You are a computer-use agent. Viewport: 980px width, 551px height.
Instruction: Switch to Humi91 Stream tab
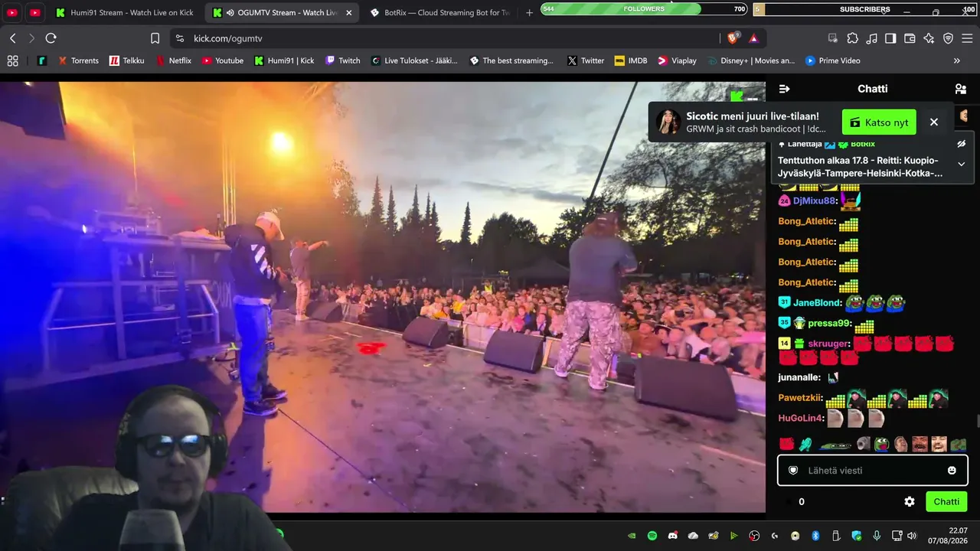tap(126, 13)
